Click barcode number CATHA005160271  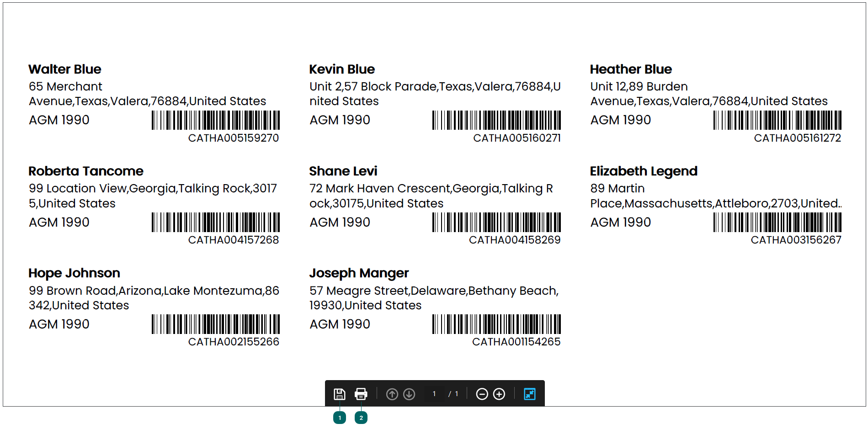click(x=517, y=138)
